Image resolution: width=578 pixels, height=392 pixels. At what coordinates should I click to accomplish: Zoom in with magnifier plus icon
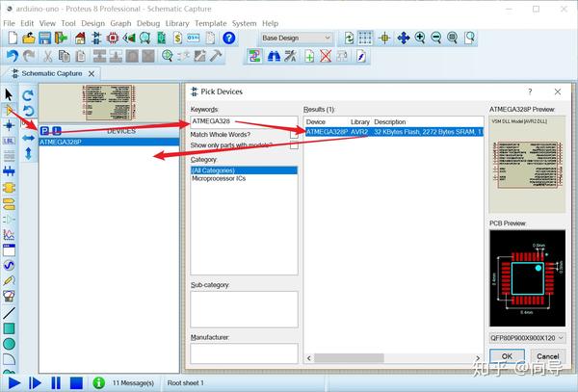pos(420,38)
